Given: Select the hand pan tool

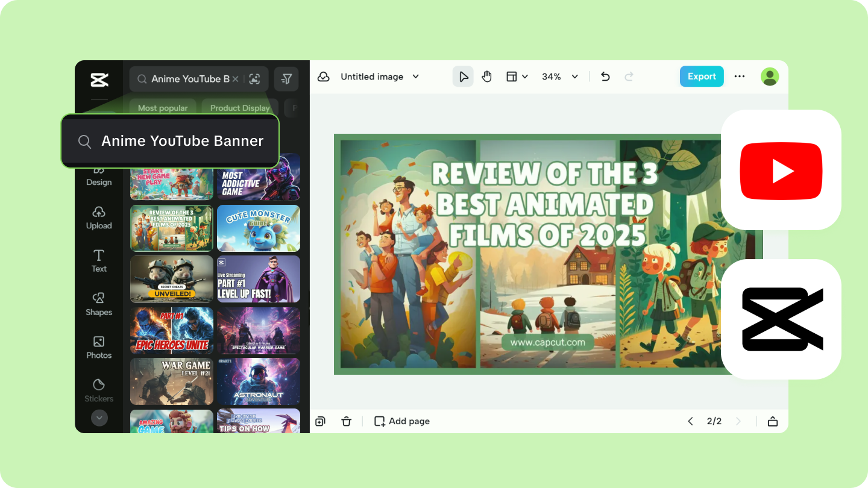Looking at the screenshot, I should [x=486, y=77].
